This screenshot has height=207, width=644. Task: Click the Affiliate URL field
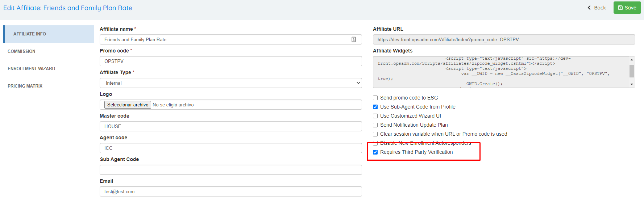pyautogui.click(x=504, y=39)
